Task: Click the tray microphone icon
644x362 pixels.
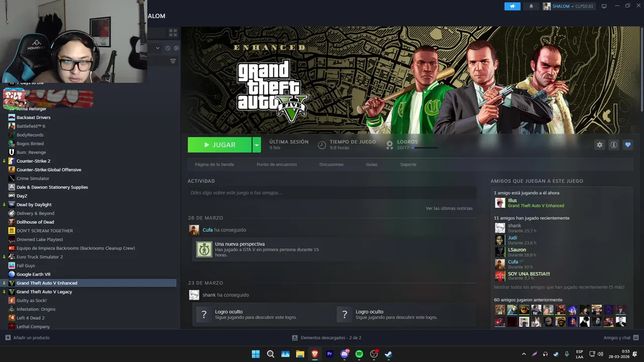Action: pos(567,354)
